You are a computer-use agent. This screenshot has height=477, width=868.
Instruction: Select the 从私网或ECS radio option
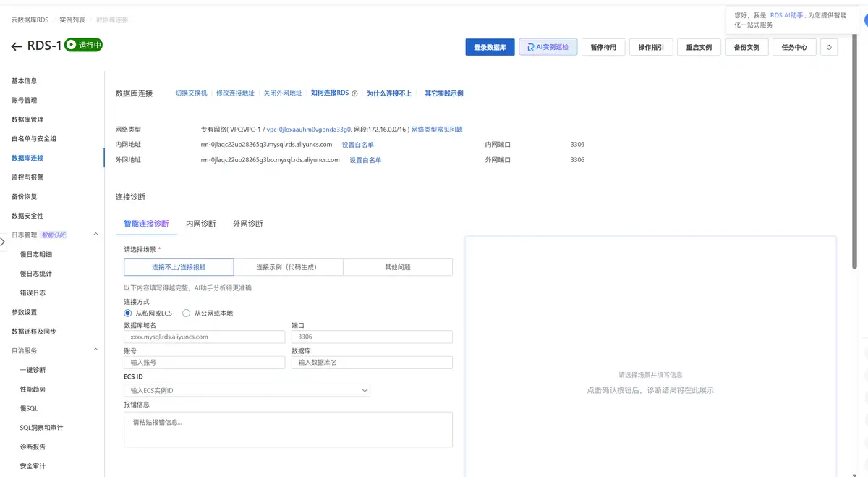click(128, 313)
